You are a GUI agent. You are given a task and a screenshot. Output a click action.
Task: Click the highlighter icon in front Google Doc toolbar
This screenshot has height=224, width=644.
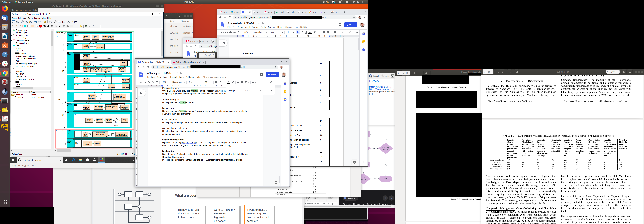233,82
